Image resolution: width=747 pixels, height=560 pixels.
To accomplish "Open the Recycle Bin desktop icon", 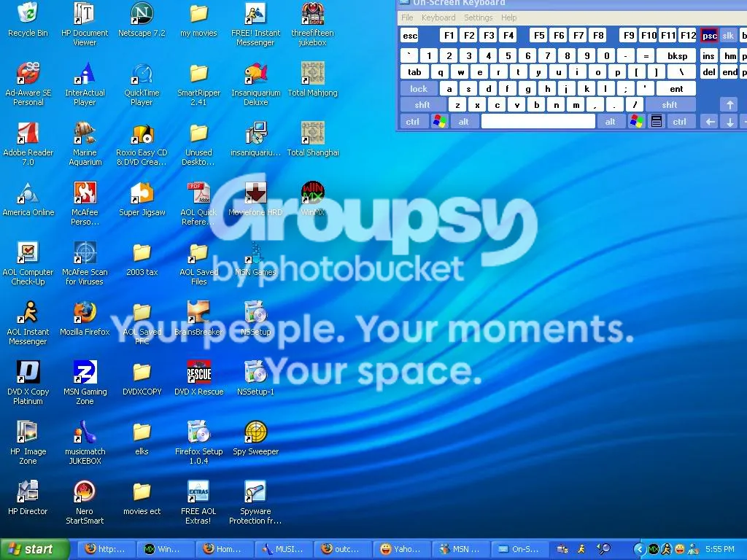I will pos(28,20).
